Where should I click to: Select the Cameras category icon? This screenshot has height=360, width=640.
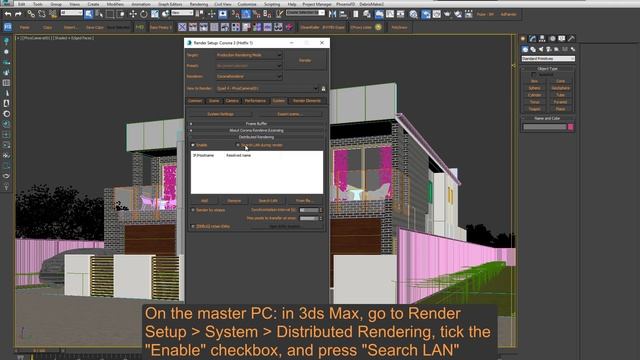(549, 49)
